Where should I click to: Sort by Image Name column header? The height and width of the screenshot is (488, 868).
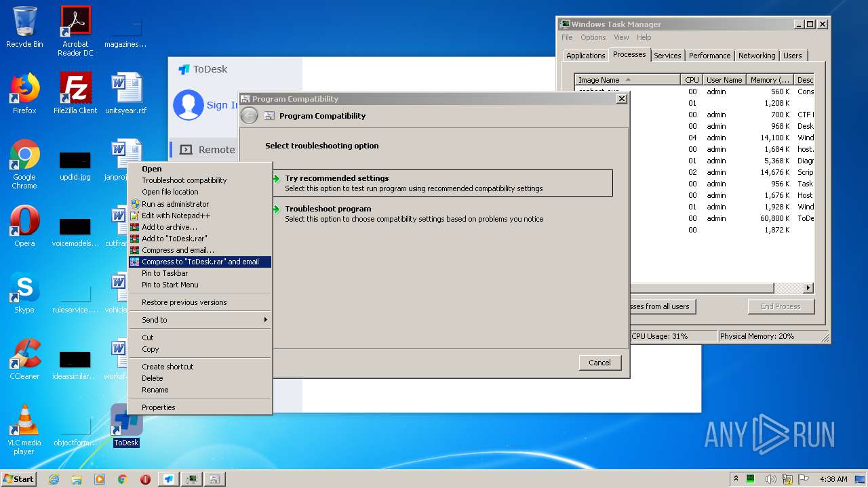pyautogui.click(x=628, y=80)
